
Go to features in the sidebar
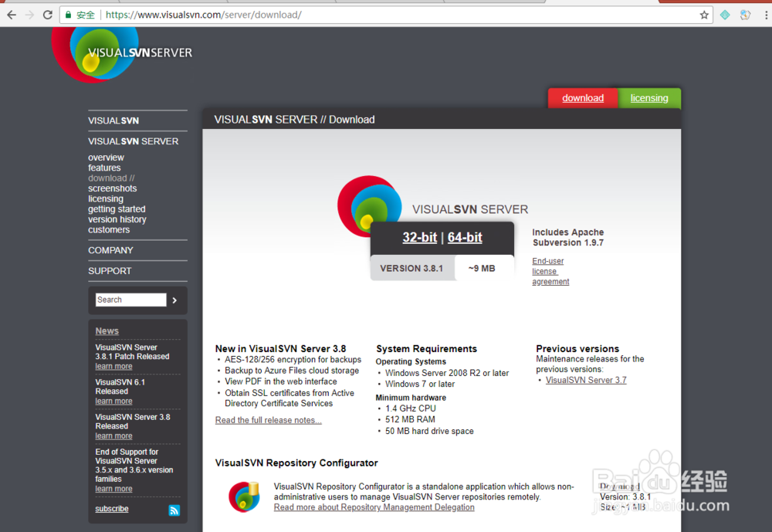point(104,168)
